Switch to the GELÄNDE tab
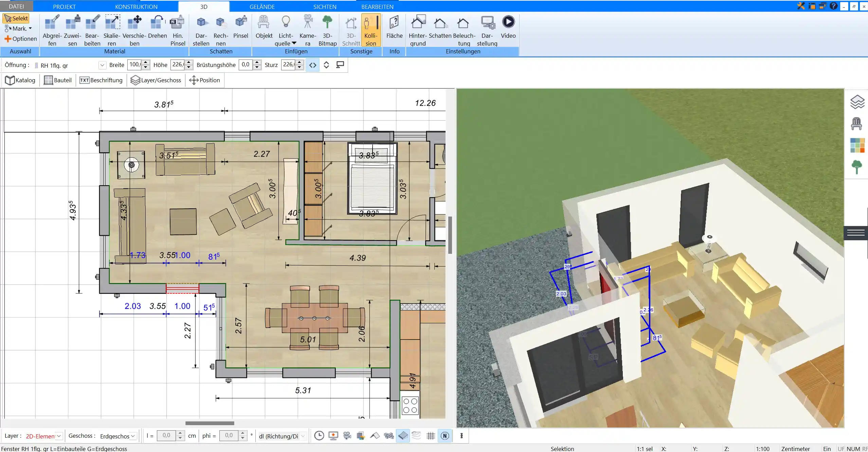Screen dimensions: 868x452 point(262,6)
